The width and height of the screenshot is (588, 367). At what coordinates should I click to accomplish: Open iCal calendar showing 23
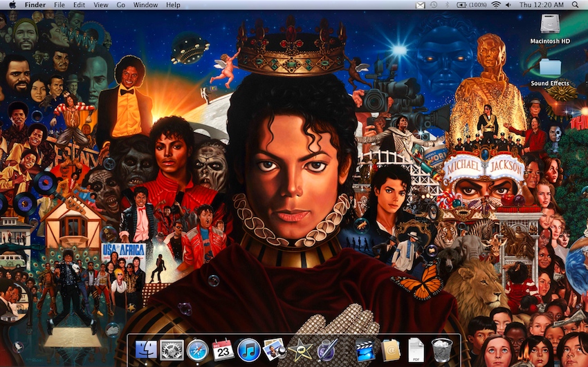pyautogui.click(x=223, y=350)
